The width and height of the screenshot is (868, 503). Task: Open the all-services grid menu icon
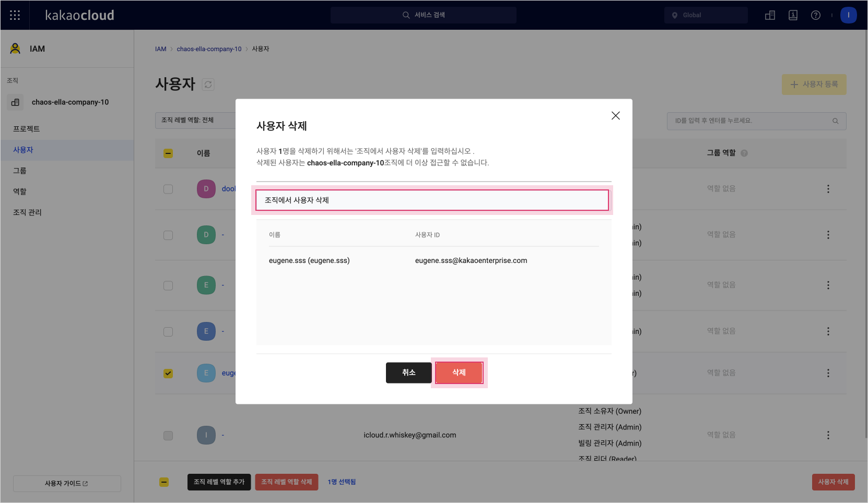[x=15, y=15]
